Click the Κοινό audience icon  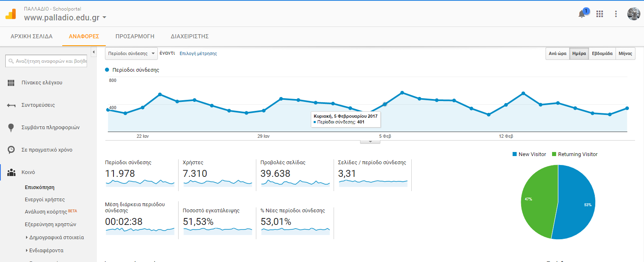pos(11,172)
